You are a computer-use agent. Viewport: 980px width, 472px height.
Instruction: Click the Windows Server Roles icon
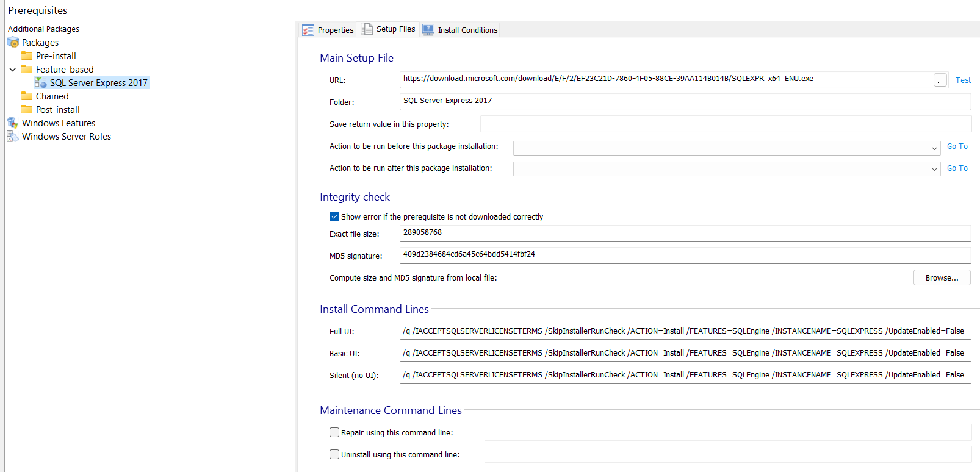(x=13, y=136)
